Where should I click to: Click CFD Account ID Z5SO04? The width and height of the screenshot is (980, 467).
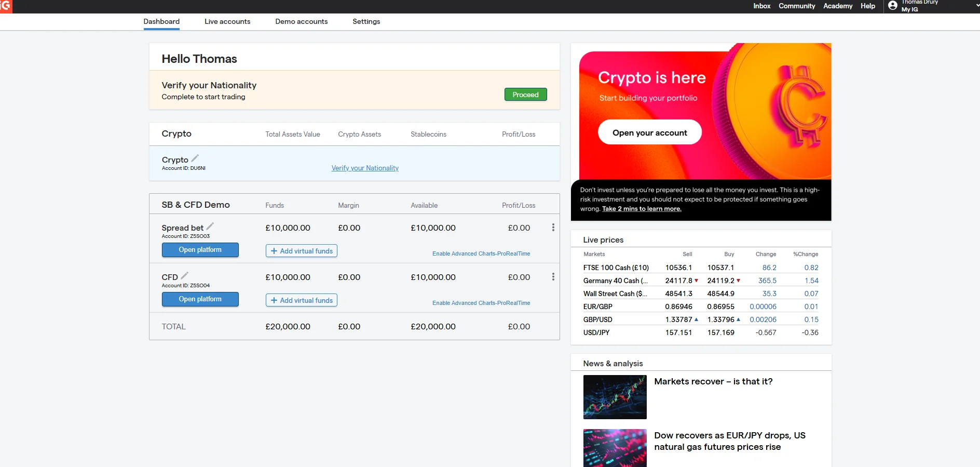point(186,286)
